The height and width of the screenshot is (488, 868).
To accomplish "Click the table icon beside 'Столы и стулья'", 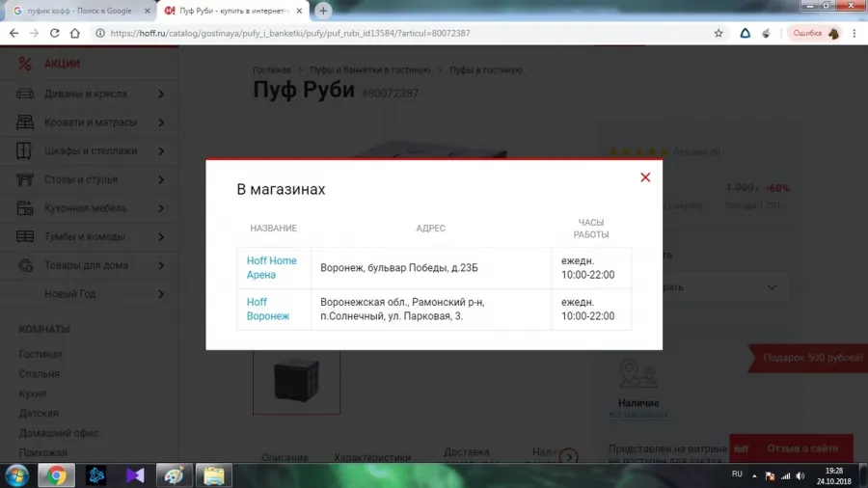I will coord(25,179).
